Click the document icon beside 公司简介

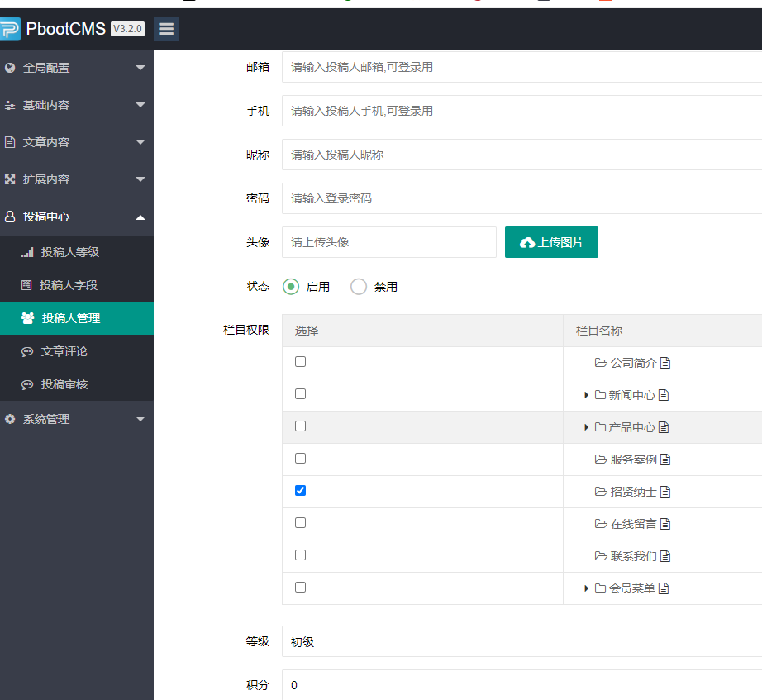click(x=665, y=363)
